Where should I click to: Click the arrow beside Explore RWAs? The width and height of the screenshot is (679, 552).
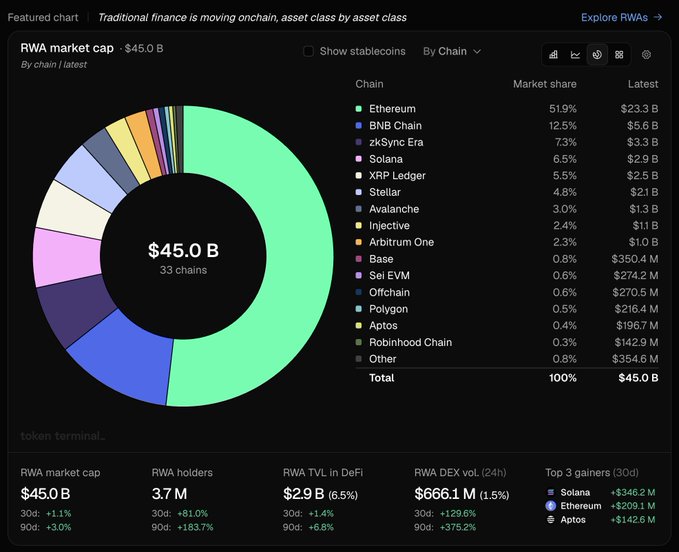[x=658, y=17]
